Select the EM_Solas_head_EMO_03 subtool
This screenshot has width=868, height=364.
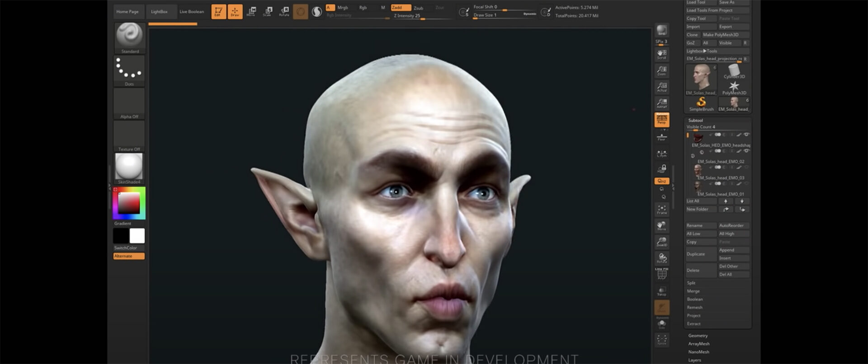coord(721,178)
